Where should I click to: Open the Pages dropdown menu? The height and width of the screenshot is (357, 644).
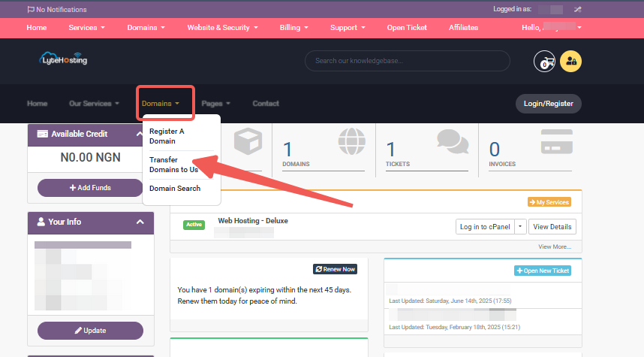tap(215, 104)
